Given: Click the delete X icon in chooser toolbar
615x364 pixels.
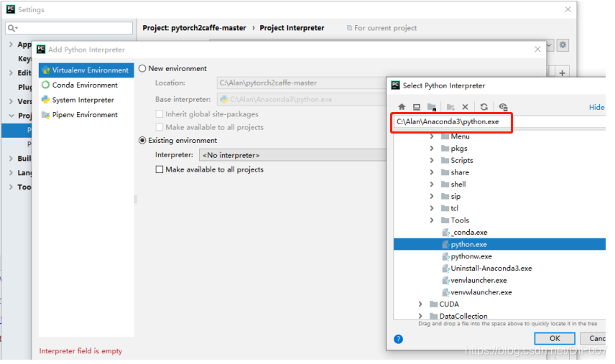Looking at the screenshot, I should [465, 107].
